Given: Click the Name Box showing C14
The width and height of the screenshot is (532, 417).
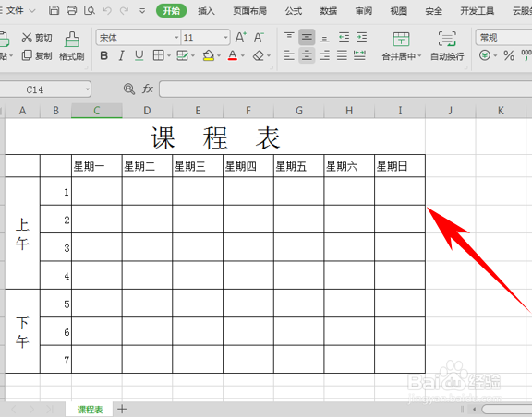Looking at the screenshot, I should (x=45, y=89).
